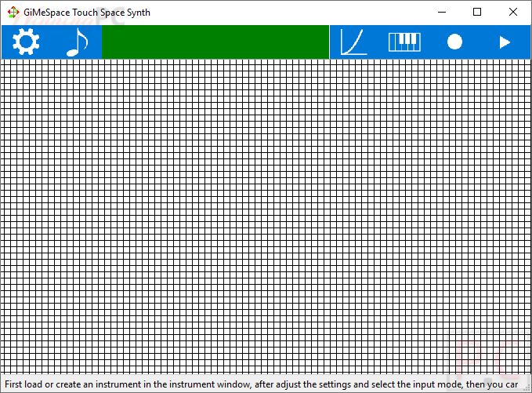Select the curve graph input mode icon

click(354, 42)
